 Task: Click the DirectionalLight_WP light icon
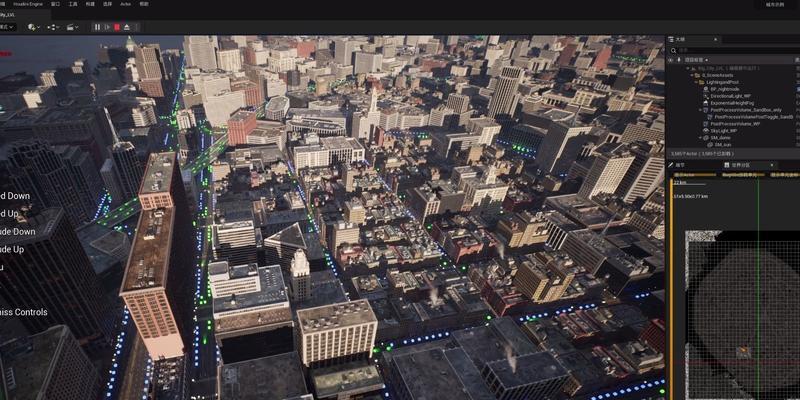706,96
